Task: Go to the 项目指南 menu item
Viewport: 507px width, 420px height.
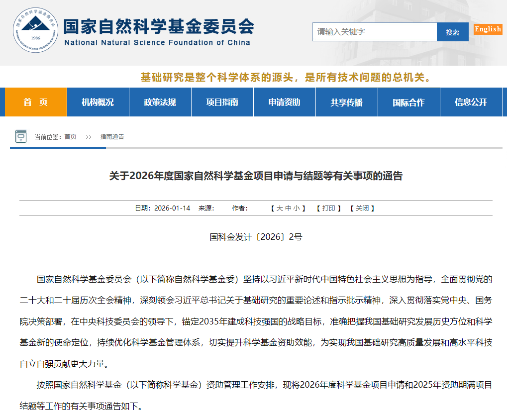Action: (222, 102)
